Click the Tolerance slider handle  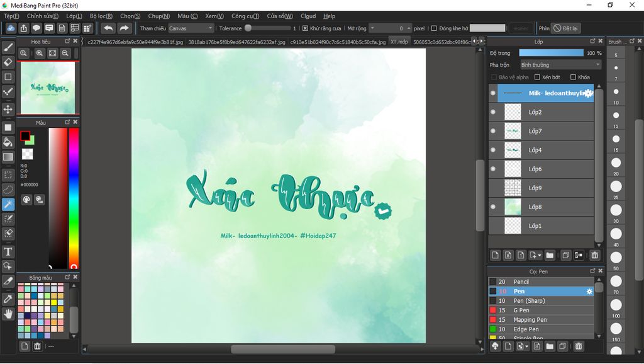tap(248, 28)
